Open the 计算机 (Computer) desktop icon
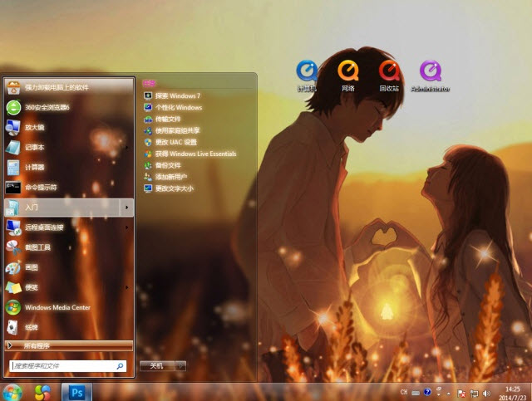532x401 pixels. [307, 71]
